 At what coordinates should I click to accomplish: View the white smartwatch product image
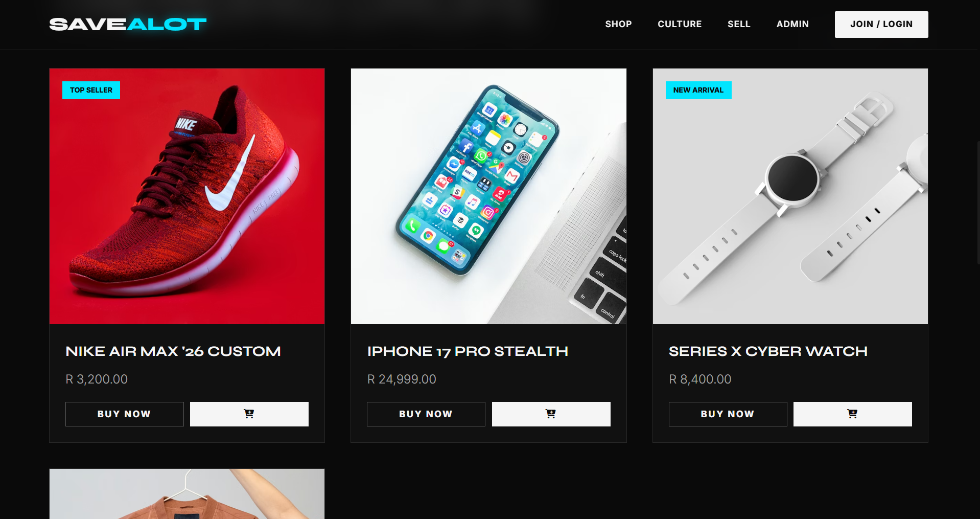tap(790, 196)
